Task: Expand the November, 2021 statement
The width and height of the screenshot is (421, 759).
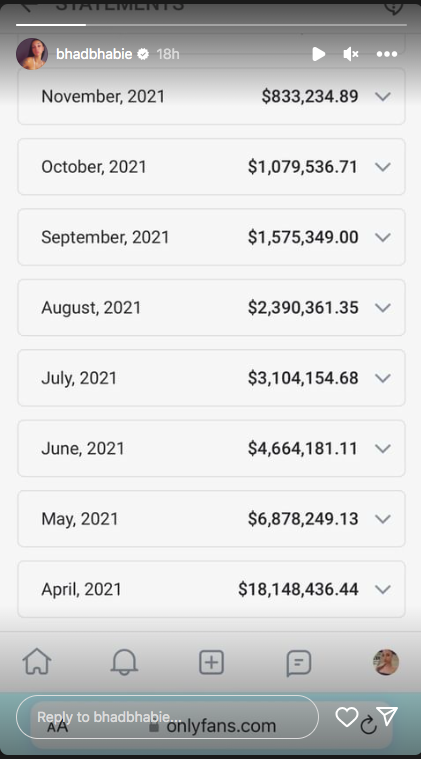Action: (211, 96)
